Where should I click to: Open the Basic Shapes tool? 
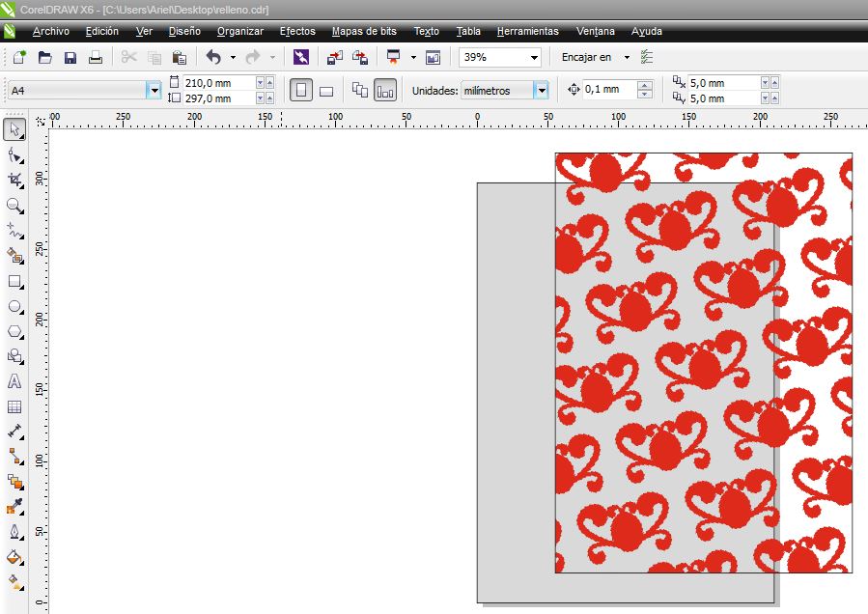(14, 356)
